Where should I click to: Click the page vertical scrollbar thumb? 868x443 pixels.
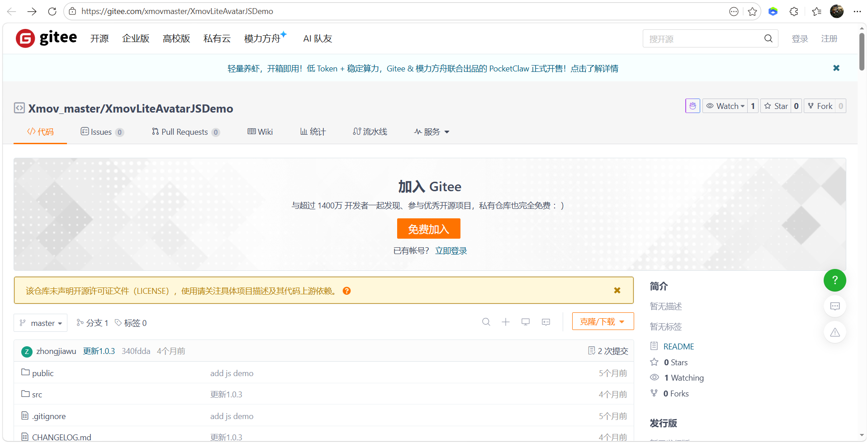[862, 52]
